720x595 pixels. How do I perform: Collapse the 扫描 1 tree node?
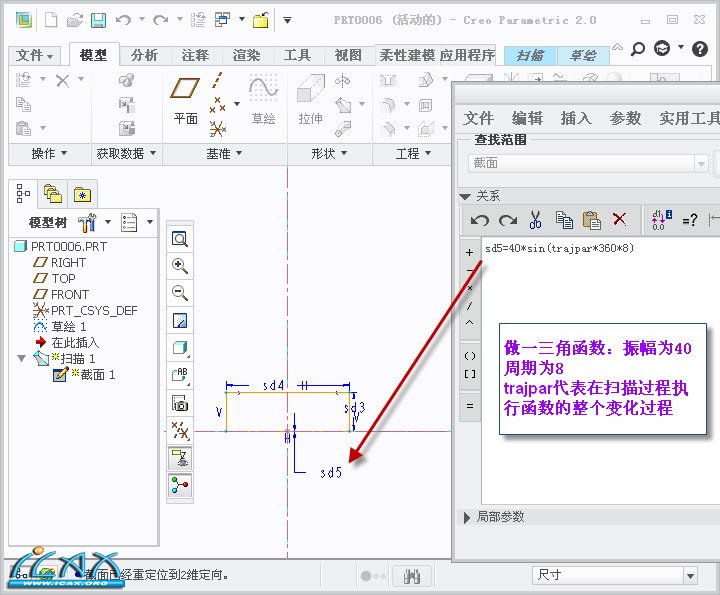[21, 358]
